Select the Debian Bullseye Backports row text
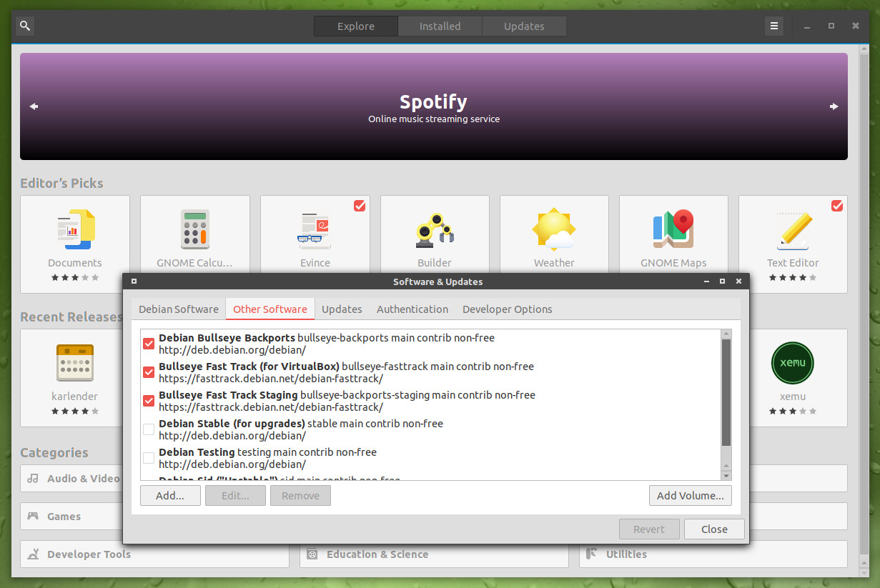The height and width of the screenshot is (588, 880). point(327,344)
